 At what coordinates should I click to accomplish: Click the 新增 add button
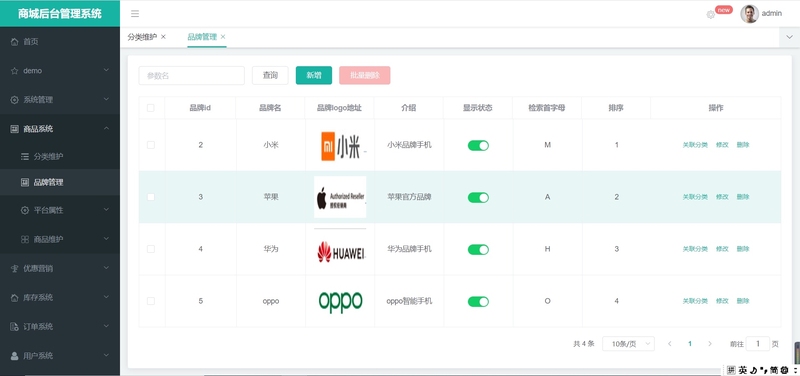coord(314,76)
